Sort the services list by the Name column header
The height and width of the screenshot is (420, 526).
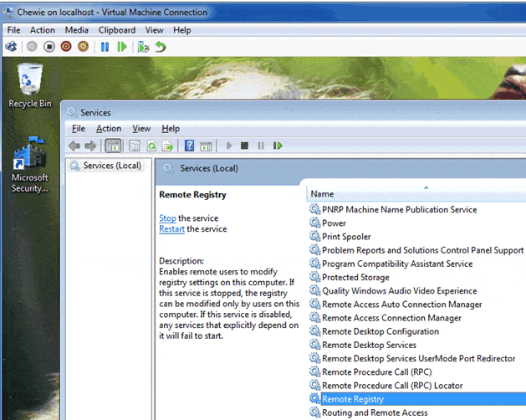[x=376, y=193]
